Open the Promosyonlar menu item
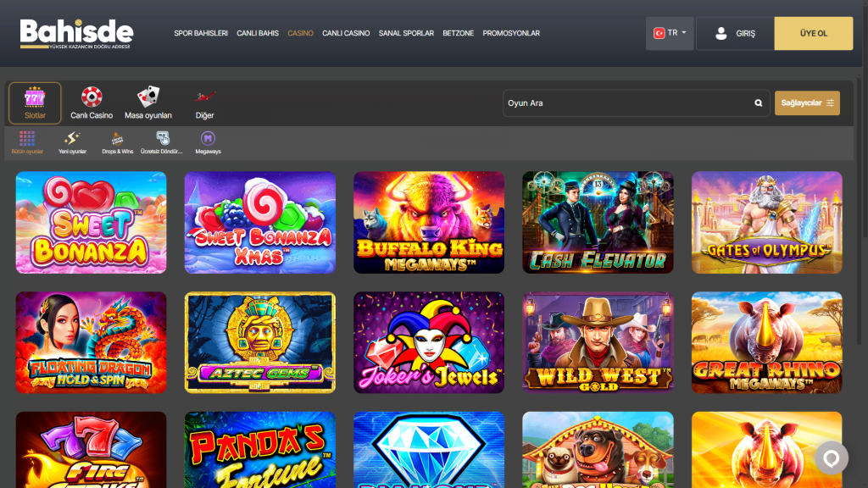The height and width of the screenshot is (488, 868). (511, 34)
